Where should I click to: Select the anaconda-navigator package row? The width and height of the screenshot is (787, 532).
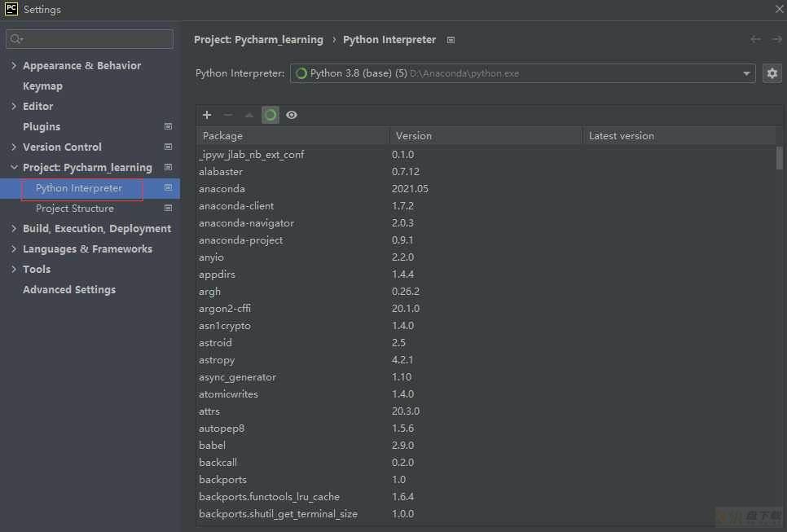tap(486, 223)
